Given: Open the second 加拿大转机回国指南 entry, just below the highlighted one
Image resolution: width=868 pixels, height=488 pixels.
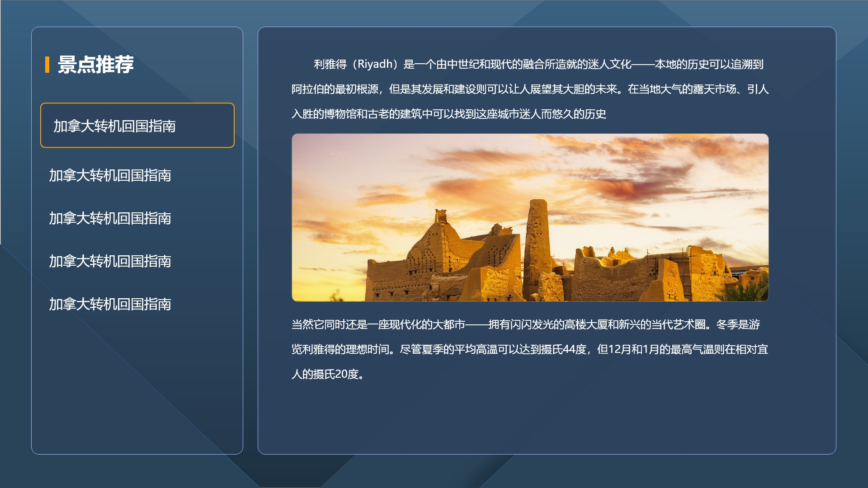Looking at the screenshot, I should click(x=110, y=175).
